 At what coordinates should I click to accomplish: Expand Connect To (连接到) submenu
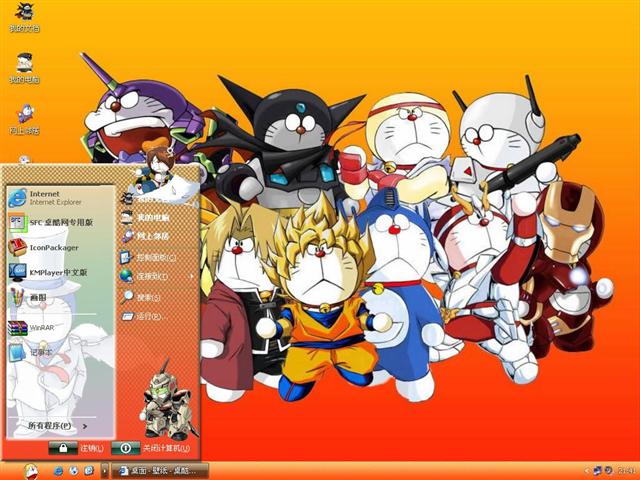pos(158,276)
